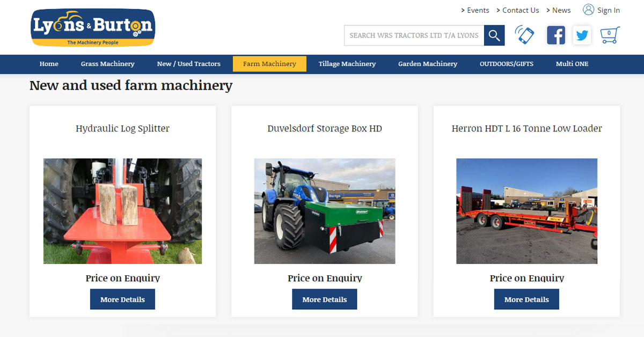Image resolution: width=644 pixels, height=337 pixels.
Task: Click Price on Enquiry under Log Splitter
Action: point(122,278)
